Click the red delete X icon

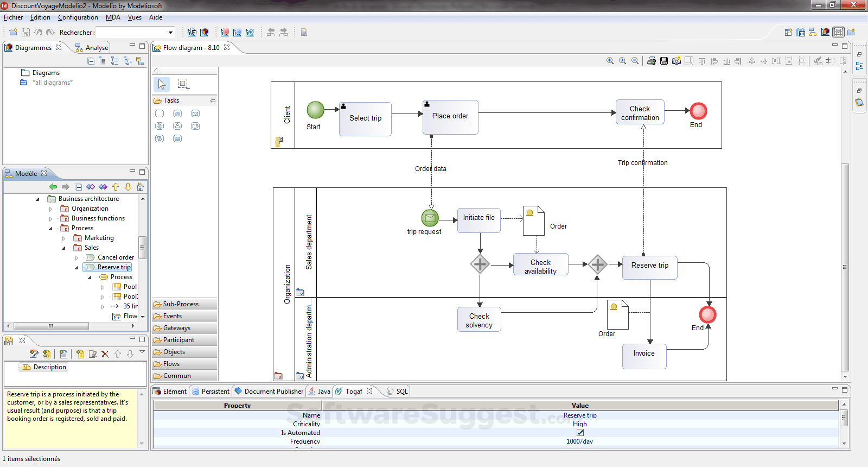click(x=105, y=354)
